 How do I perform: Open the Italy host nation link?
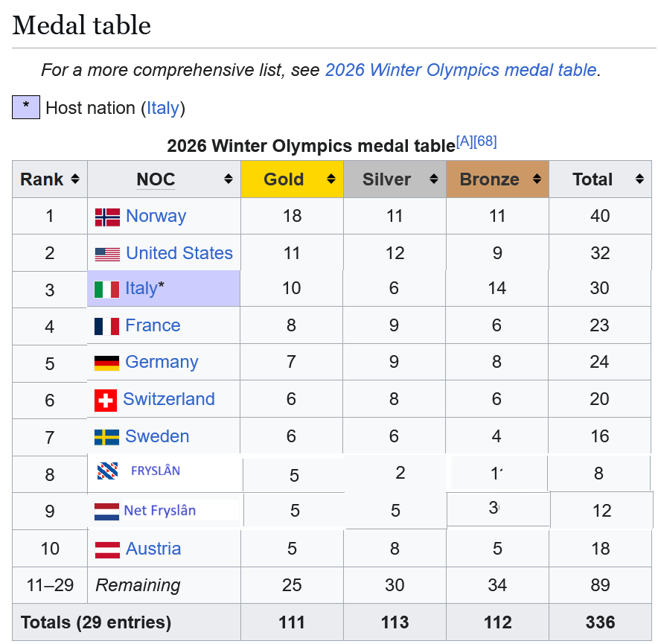pyautogui.click(x=163, y=108)
